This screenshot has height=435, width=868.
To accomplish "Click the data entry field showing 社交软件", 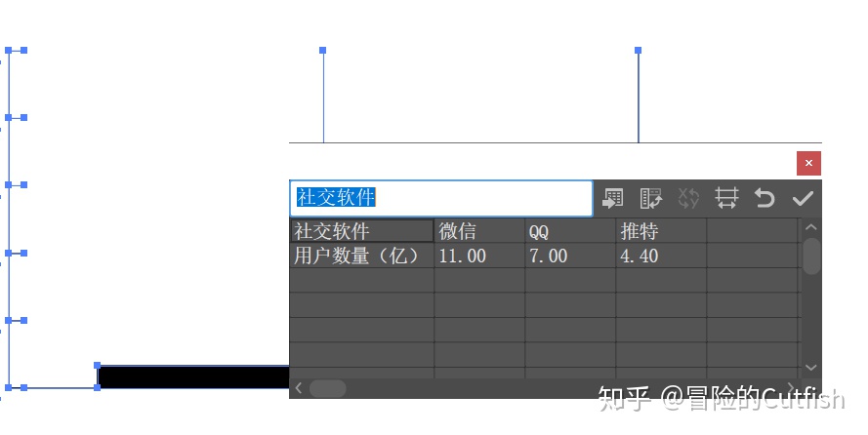I will click(x=441, y=198).
